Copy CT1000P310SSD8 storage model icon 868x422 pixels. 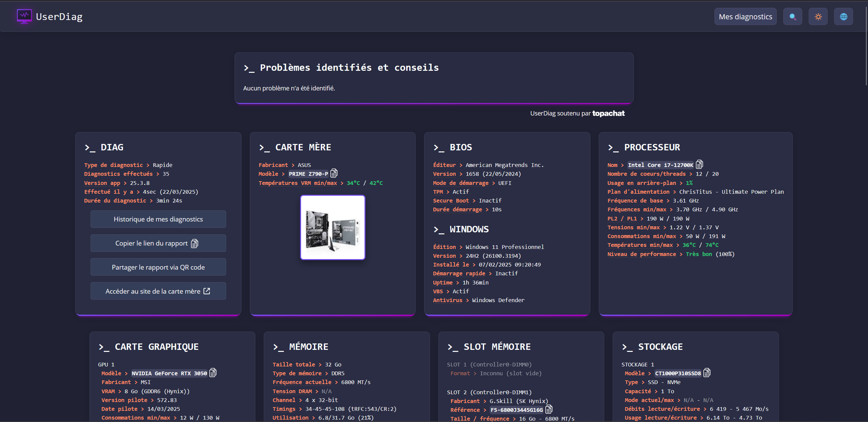click(707, 373)
